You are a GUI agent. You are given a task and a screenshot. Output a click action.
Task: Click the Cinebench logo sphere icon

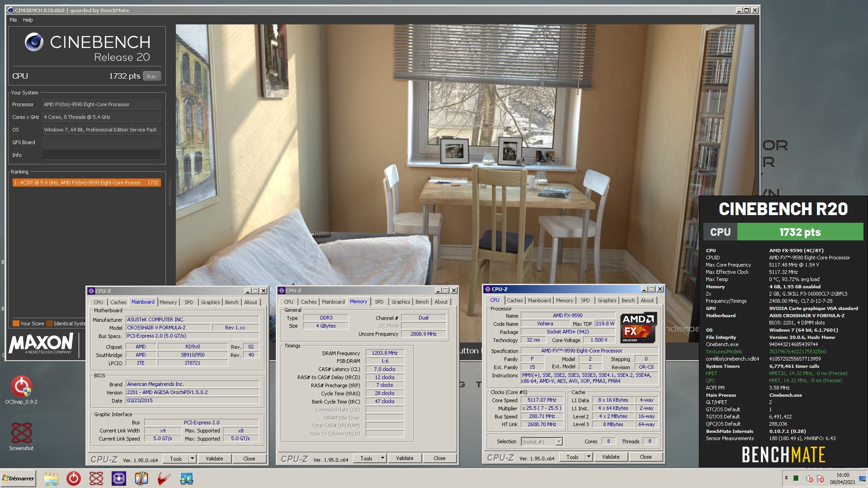[34, 42]
